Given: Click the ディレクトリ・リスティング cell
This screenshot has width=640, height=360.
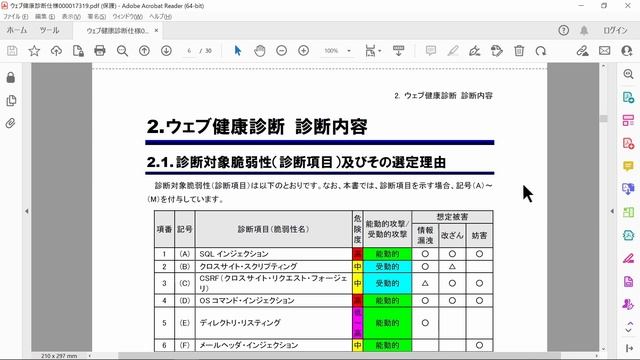Looking at the screenshot, I should click(x=273, y=323).
